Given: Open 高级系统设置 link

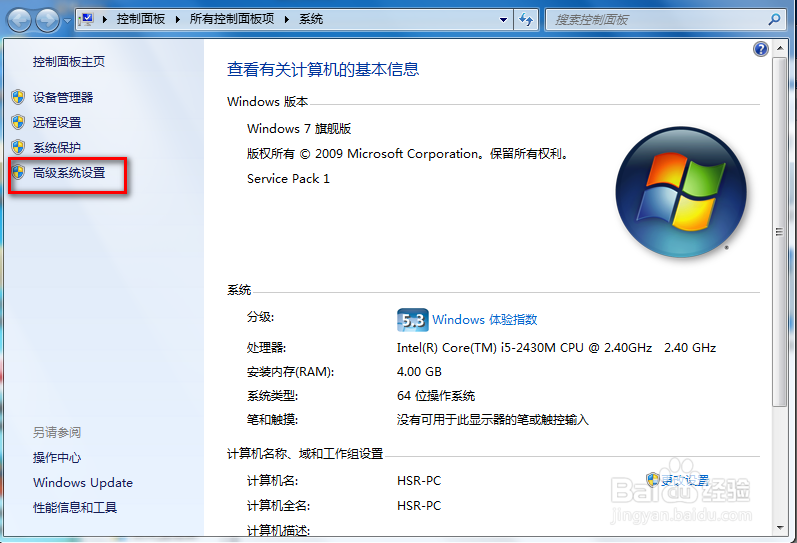Looking at the screenshot, I should (x=69, y=173).
